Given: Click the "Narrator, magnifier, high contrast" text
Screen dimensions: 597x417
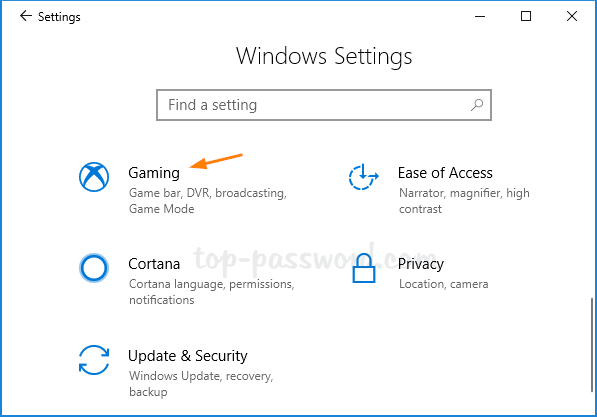Looking at the screenshot, I should (x=464, y=201).
